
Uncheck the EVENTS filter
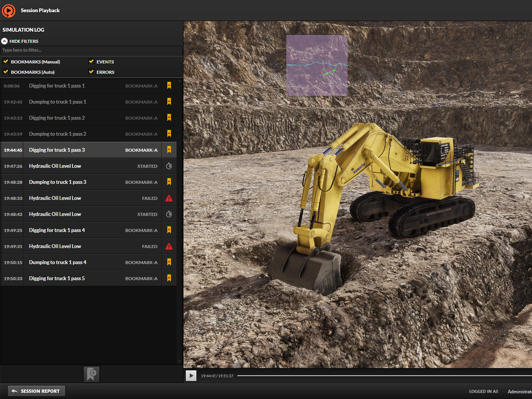point(92,61)
